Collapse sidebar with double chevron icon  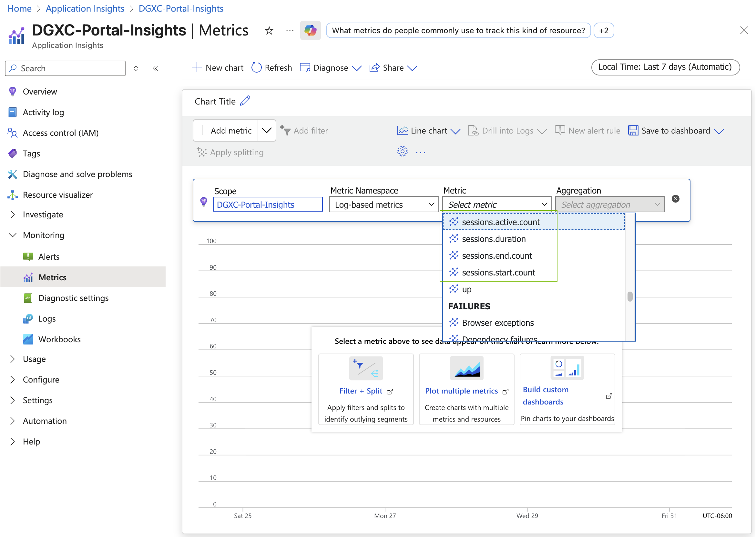(x=155, y=68)
